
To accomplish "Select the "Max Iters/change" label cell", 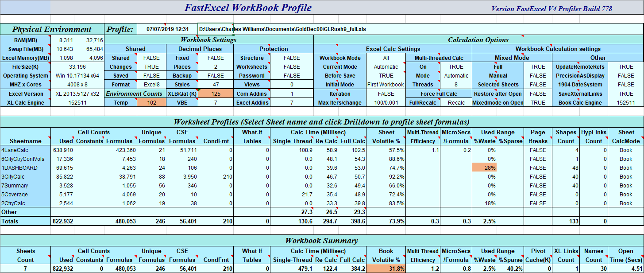I will pyautogui.click(x=340, y=102).
